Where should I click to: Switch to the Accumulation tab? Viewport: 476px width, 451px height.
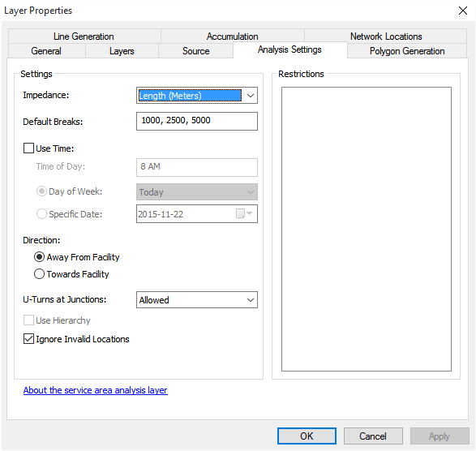[x=233, y=37]
